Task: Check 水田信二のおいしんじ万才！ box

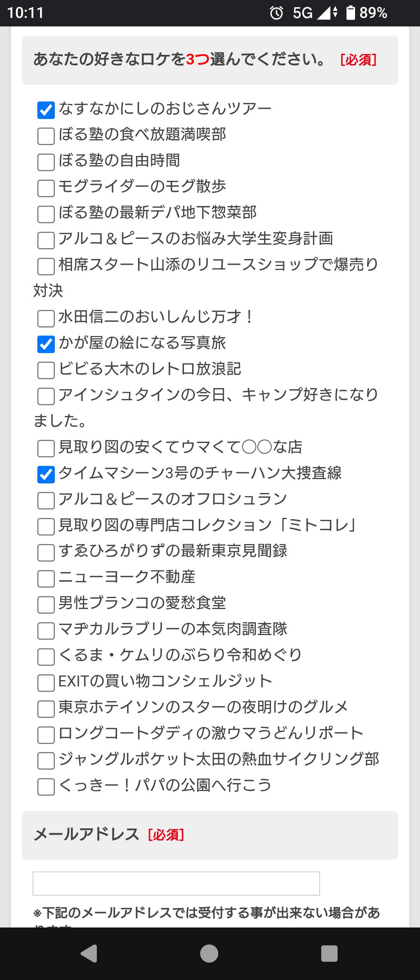Action: (46, 318)
